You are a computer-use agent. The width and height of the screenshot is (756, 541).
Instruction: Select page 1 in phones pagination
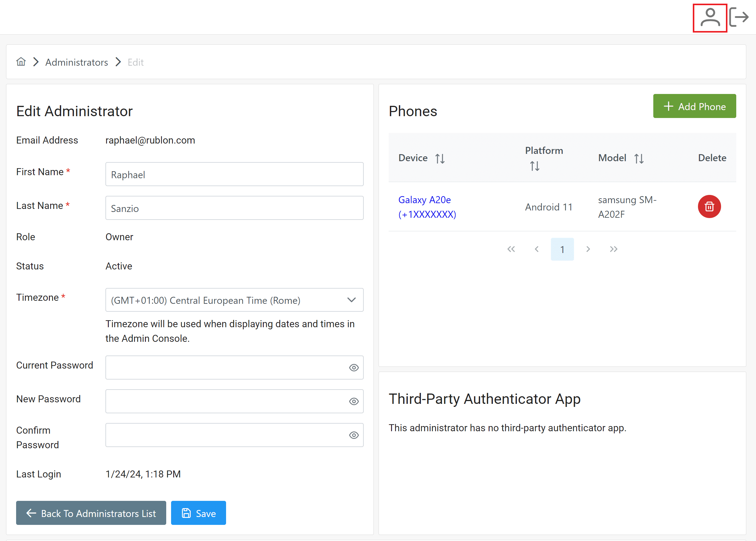coord(562,249)
